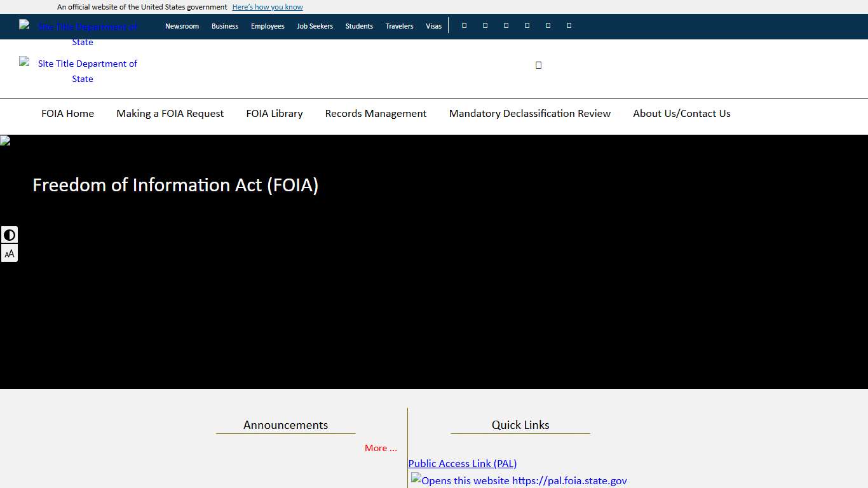Image resolution: width=868 pixels, height=488 pixels.
Task: Click the fourth social media icon near Visas
Action: 527,25
